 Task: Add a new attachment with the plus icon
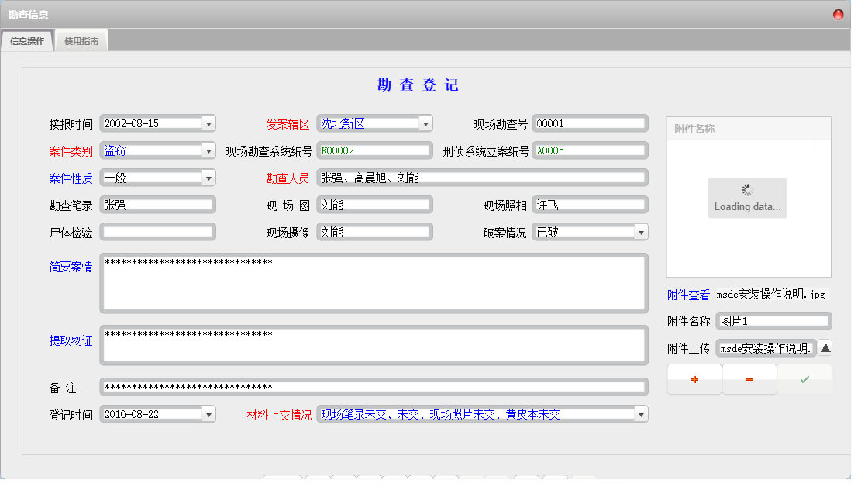[694, 379]
